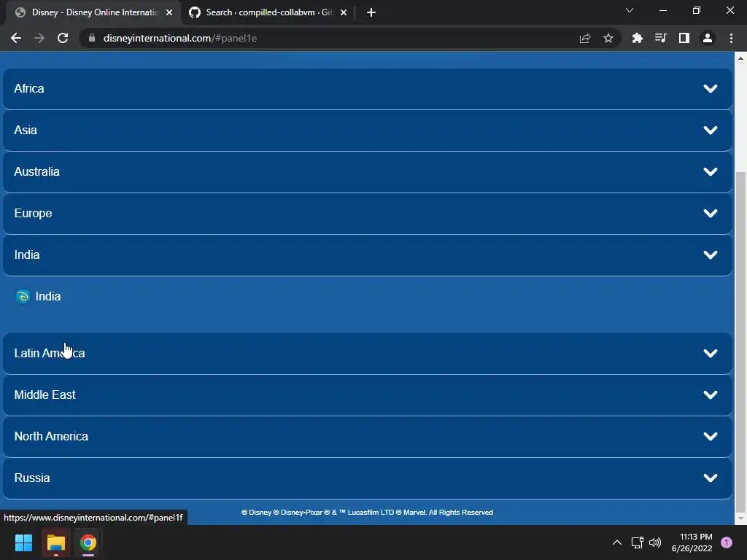The width and height of the screenshot is (747, 560).
Task: Open the Chrome three-dot menu
Action: [731, 38]
